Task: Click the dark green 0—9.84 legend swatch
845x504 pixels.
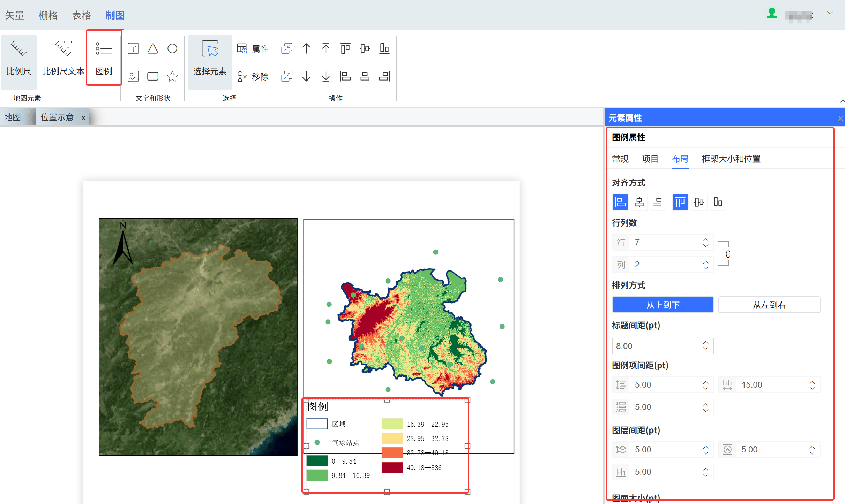Action: pos(317,461)
